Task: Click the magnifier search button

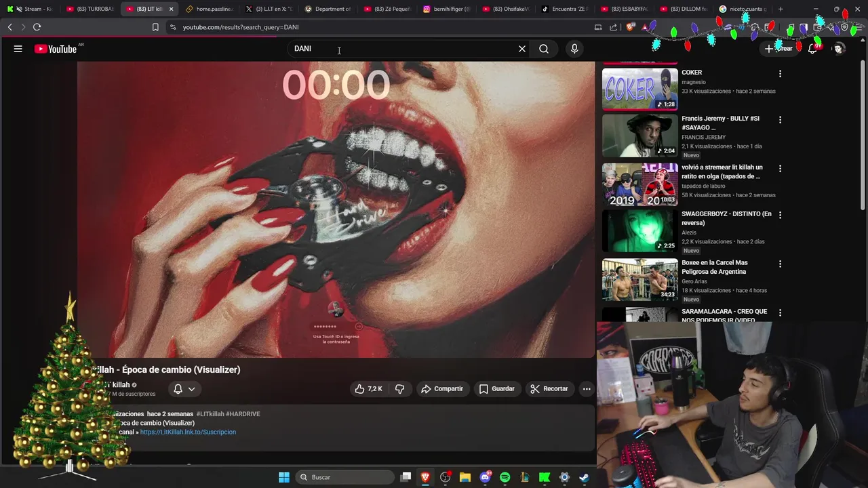Action: tap(544, 49)
